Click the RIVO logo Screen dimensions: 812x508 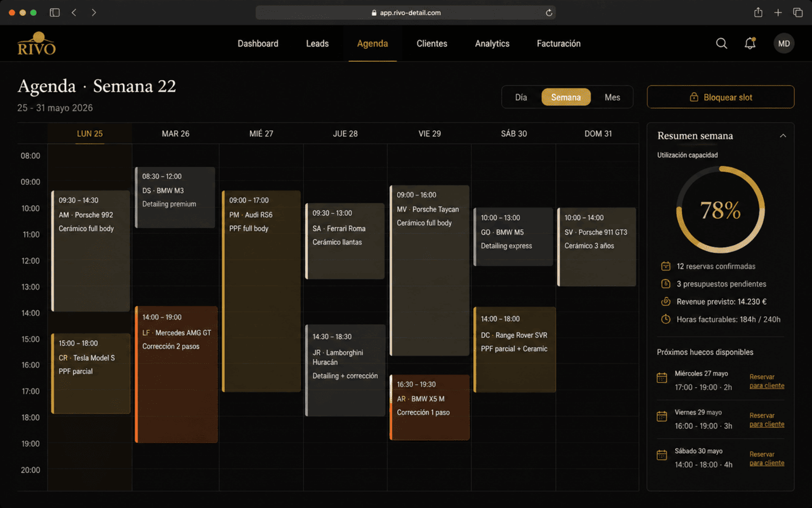click(37, 43)
